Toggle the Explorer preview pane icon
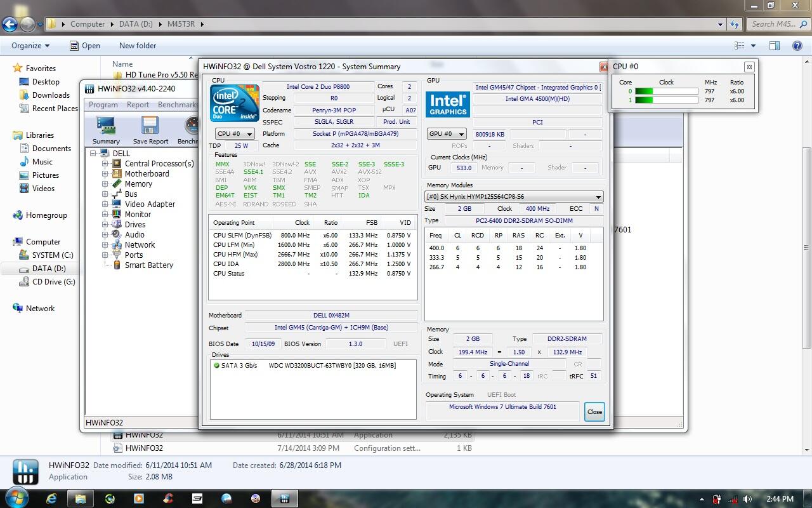Viewport: 812px width, 508px height. pyautogui.click(x=774, y=46)
